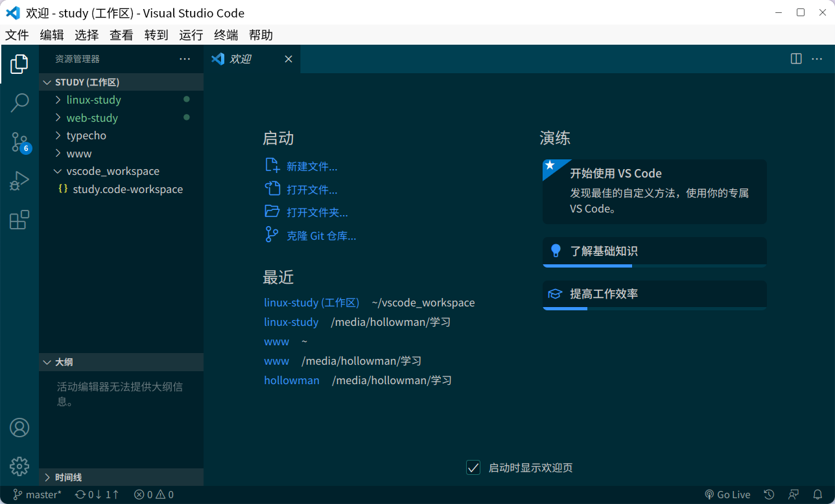
Task: Open study.code-workspace file
Action: pos(121,189)
